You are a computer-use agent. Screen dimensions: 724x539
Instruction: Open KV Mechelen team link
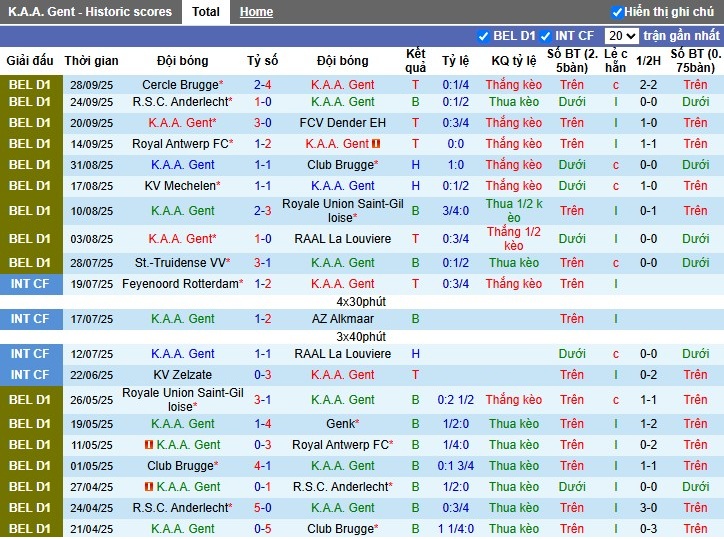tap(180, 186)
